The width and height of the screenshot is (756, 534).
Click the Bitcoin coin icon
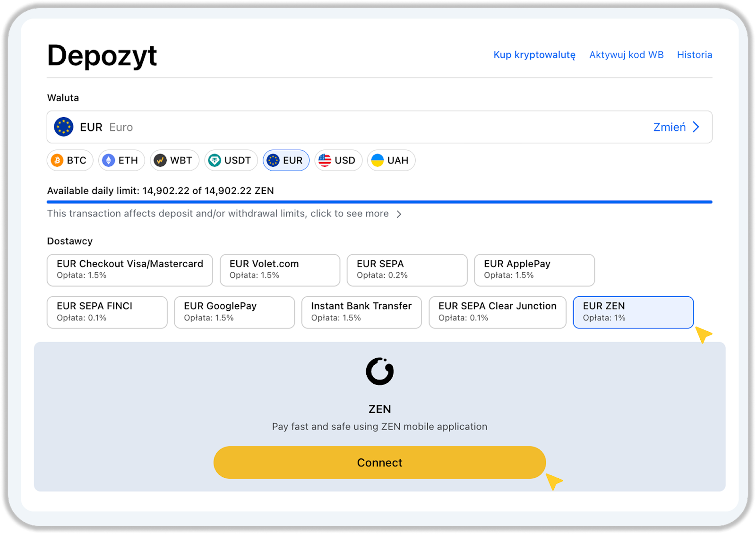tap(57, 161)
